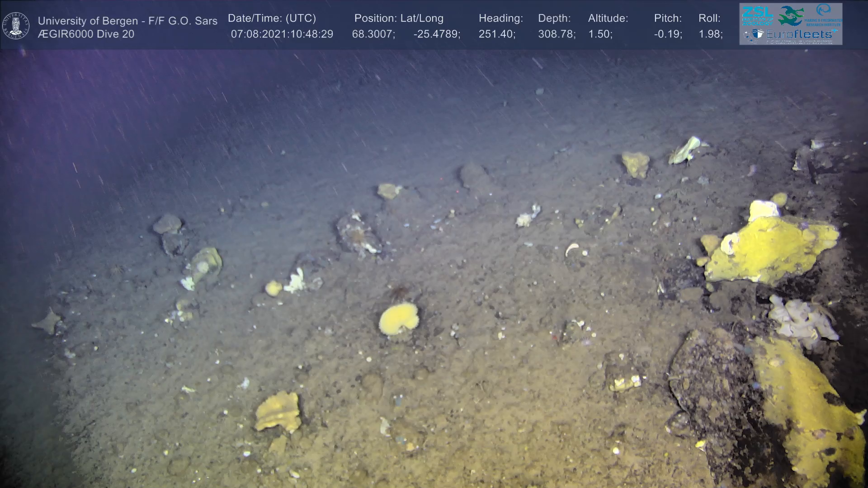Click the University of Bergen - F/F G.O. Sars title

coord(127,21)
